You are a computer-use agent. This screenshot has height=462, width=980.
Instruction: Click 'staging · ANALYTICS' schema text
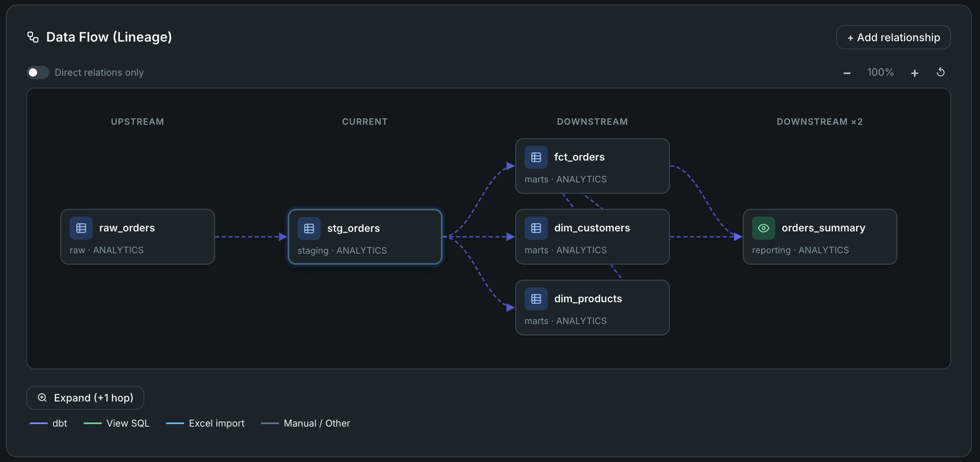[342, 251]
